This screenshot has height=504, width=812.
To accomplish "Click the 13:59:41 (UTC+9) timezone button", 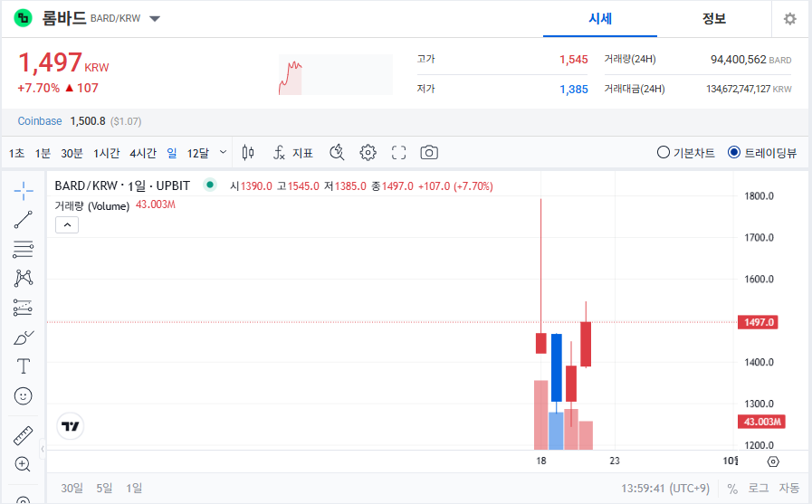I will [665, 489].
